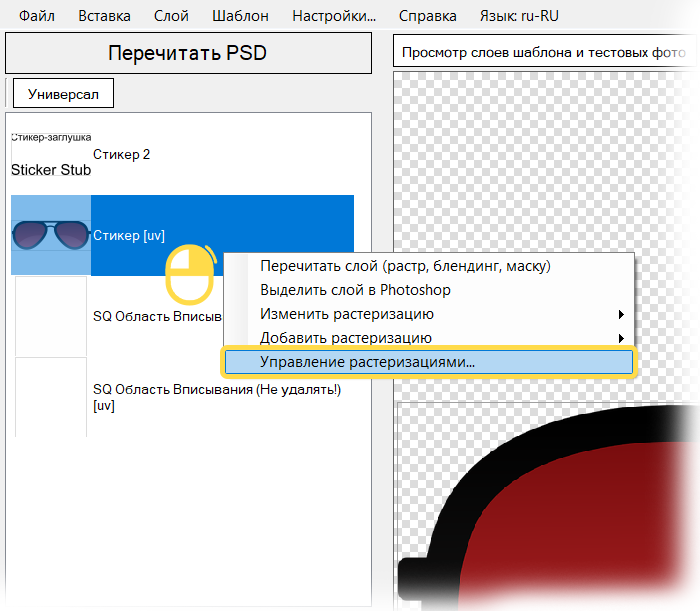Click the sunglasses thumbnail of Стикер [uv]

tap(50, 235)
